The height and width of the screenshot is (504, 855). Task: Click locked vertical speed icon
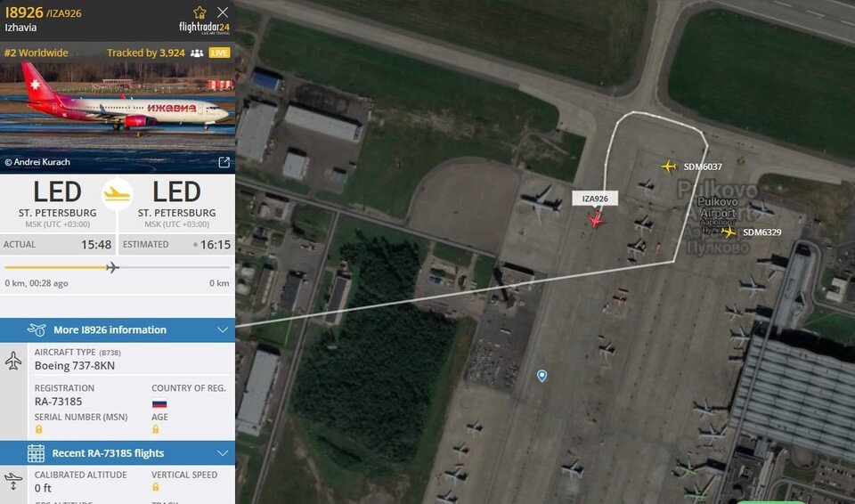[x=155, y=487]
